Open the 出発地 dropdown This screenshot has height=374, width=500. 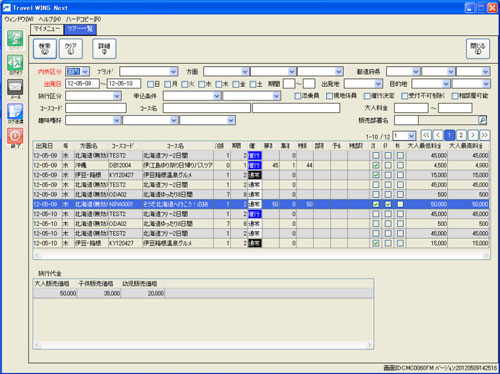[x=378, y=84]
